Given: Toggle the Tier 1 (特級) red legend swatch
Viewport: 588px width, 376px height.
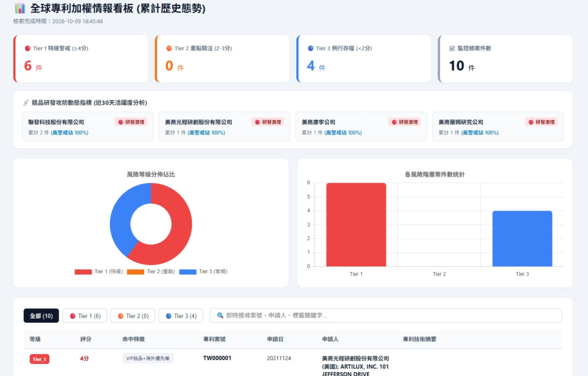Looking at the screenshot, I should pos(83,272).
